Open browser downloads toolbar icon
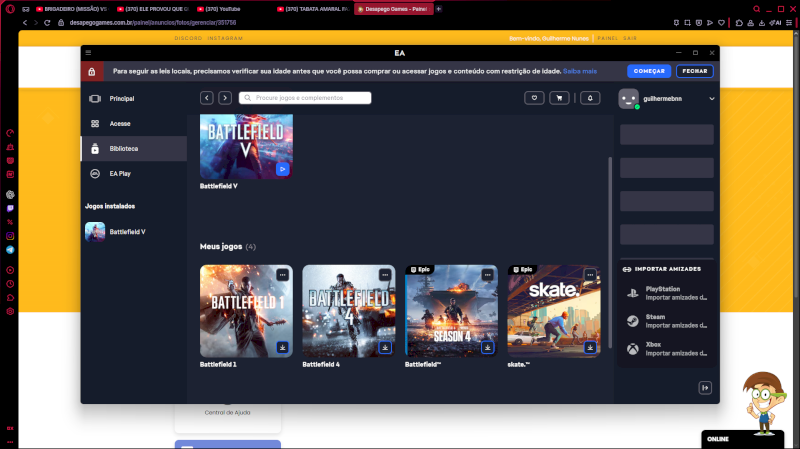800x449 pixels. (762, 23)
